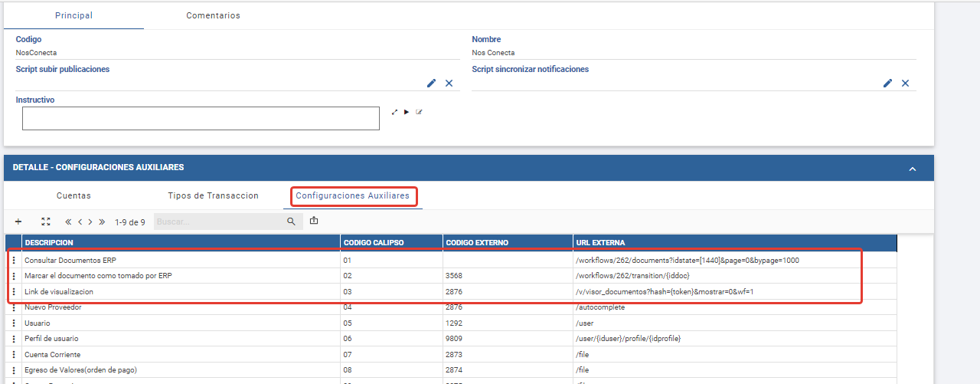Screen dimensions: 980x384
Task: Click the 1-9 de 9 page counter
Action: [130, 222]
